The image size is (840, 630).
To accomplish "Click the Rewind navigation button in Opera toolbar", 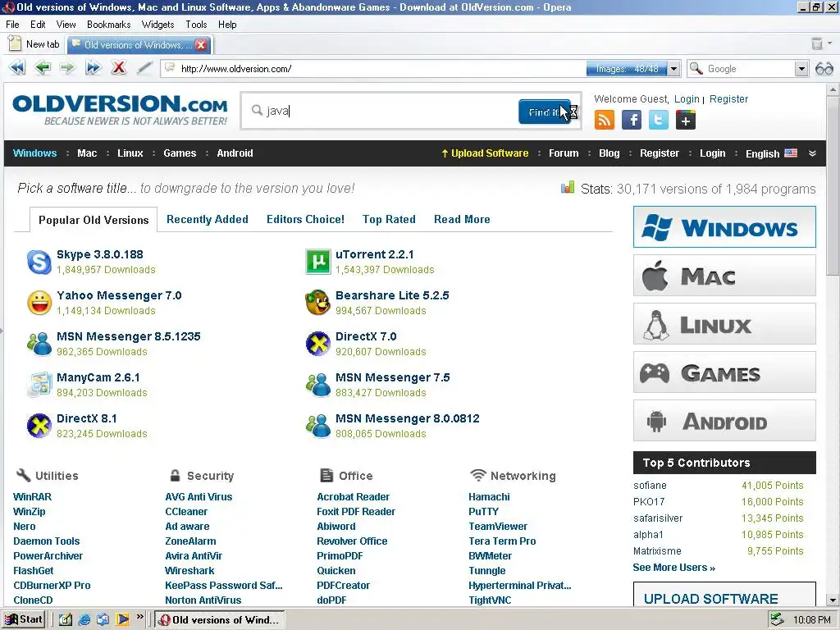I will tap(17, 68).
